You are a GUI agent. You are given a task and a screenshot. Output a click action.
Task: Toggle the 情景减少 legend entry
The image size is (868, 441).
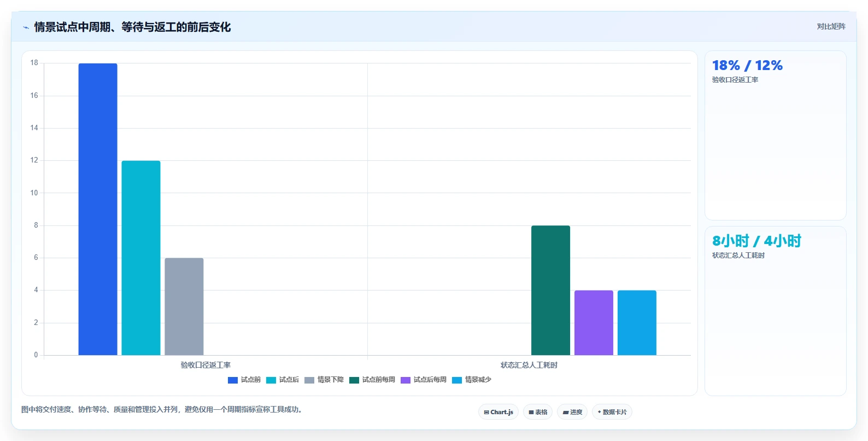coord(472,380)
